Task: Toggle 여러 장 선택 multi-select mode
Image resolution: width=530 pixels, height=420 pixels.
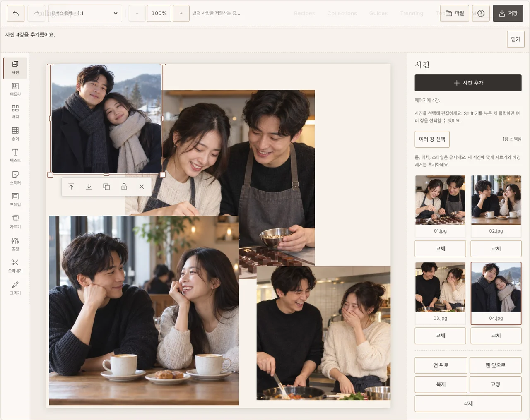Action: (432, 139)
